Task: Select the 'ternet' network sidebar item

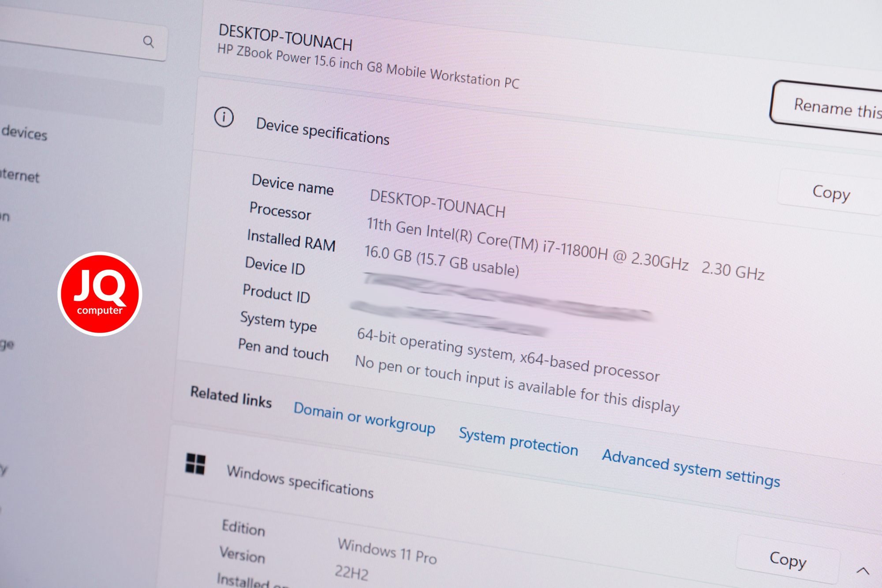Action: [20, 176]
